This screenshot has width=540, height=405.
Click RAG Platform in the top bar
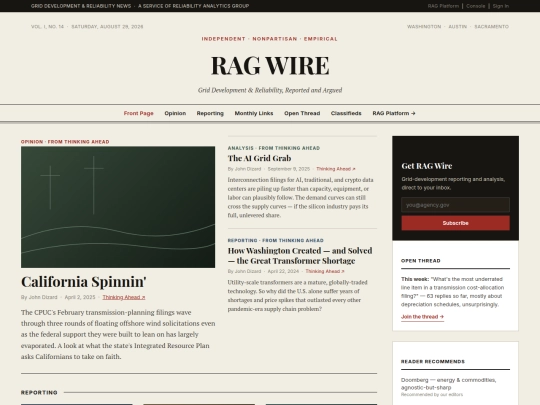443,6
